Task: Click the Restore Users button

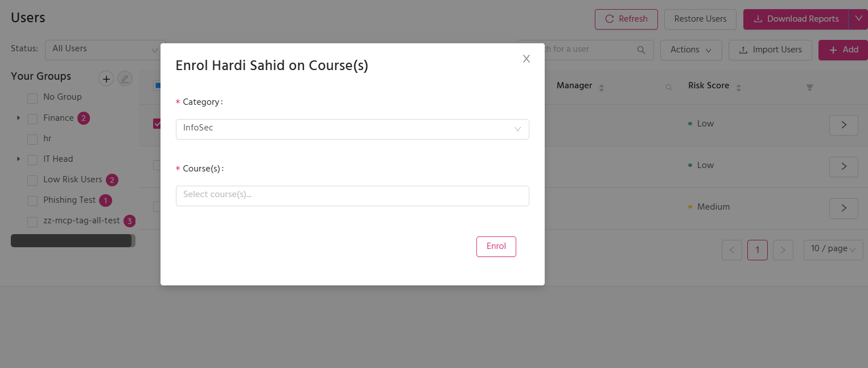Action: [700, 19]
